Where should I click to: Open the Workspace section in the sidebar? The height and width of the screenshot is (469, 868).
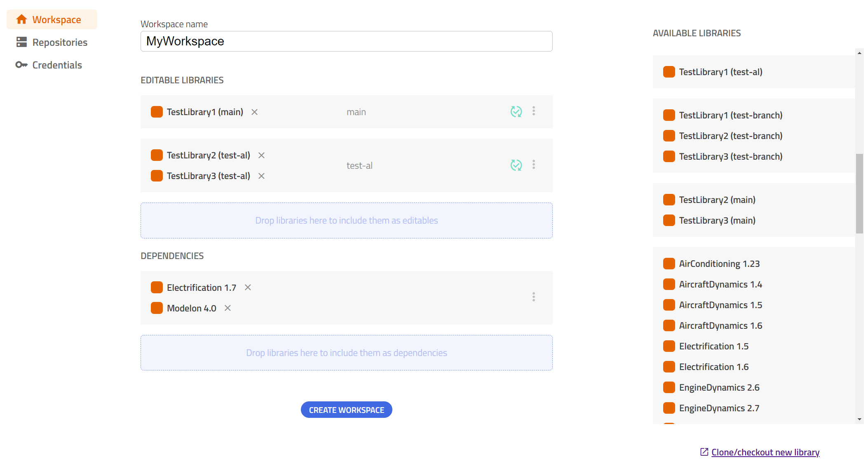coord(52,19)
